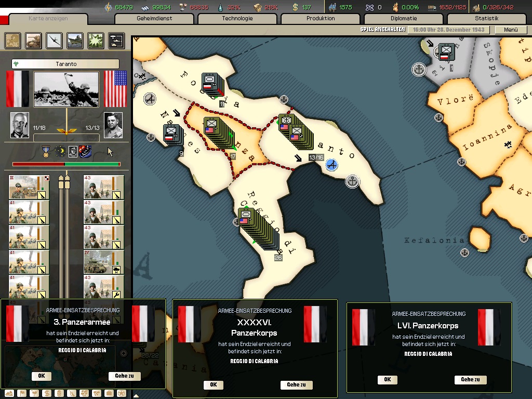Expand the minimap with the up arrow
This screenshot has height=399, width=532.
point(136,395)
